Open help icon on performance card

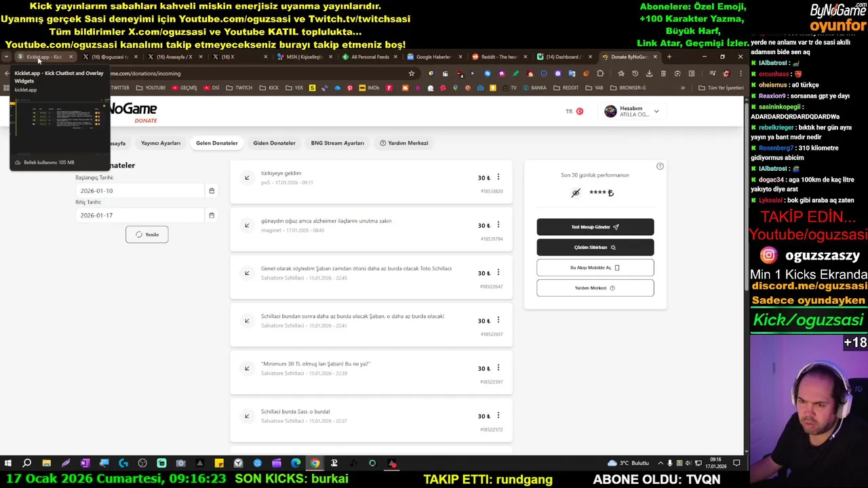660,166
